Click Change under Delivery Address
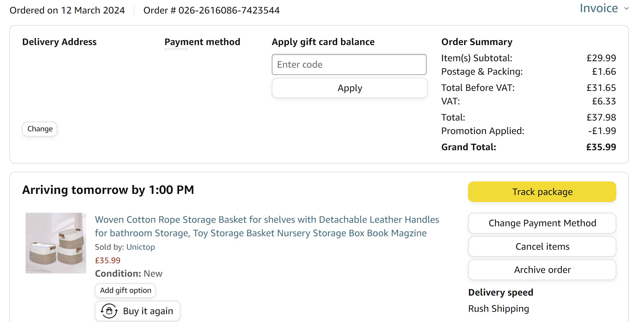Viewport: 644px width, 322px height. pyautogui.click(x=40, y=129)
